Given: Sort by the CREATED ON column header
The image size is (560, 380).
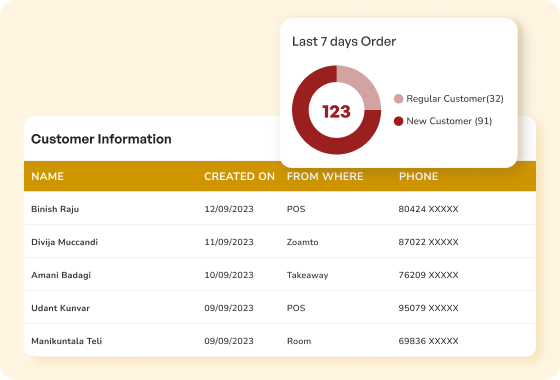Looking at the screenshot, I should pos(239,176).
